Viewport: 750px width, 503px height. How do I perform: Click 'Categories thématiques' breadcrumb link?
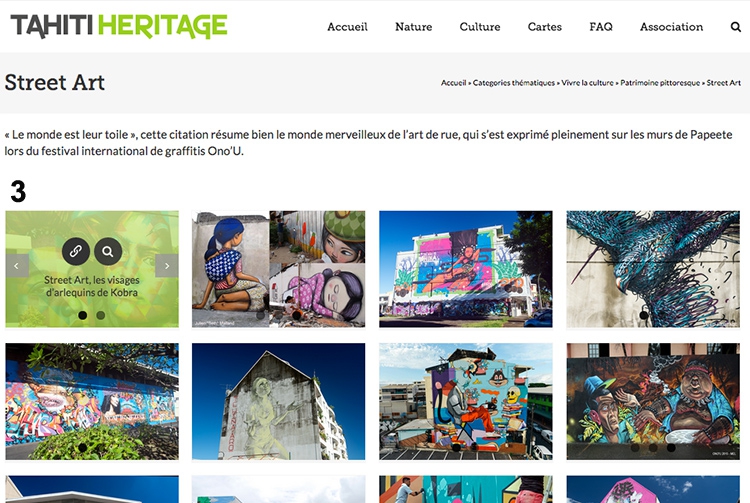pyautogui.click(x=514, y=83)
